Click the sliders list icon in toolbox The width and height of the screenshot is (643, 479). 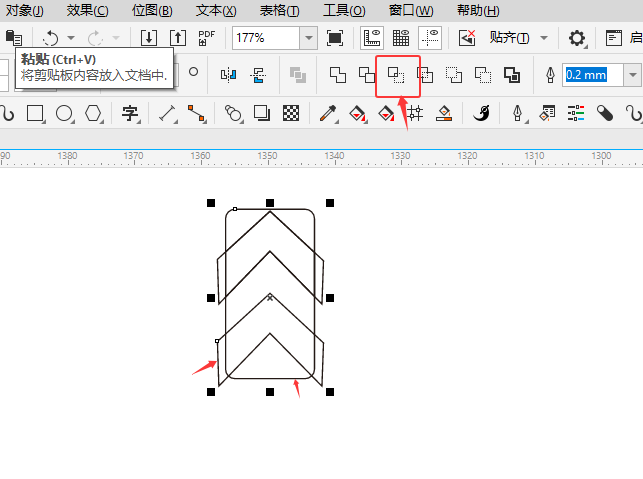tap(576, 113)
